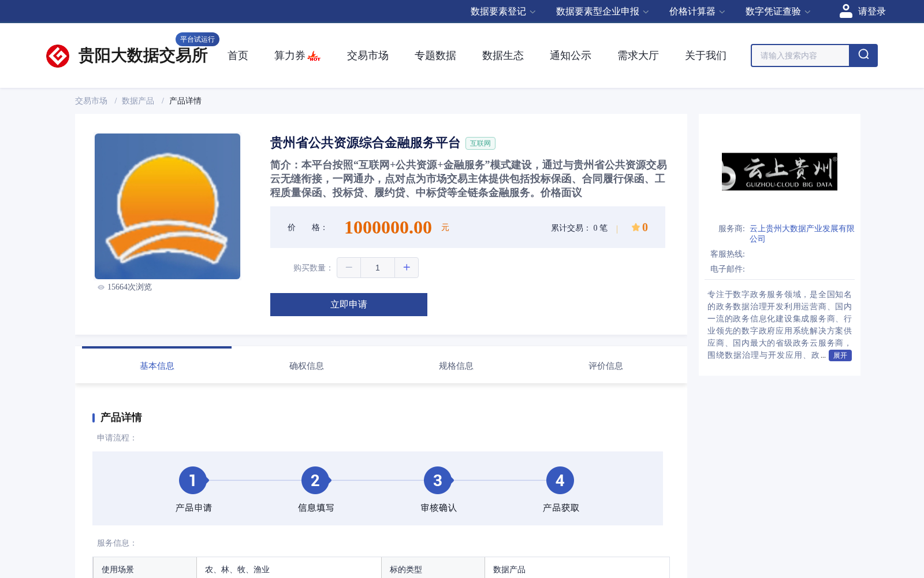This screenshot has height=578, width=924.
Task: Click the 15664次浏览 text
Action: coord(129,287)
